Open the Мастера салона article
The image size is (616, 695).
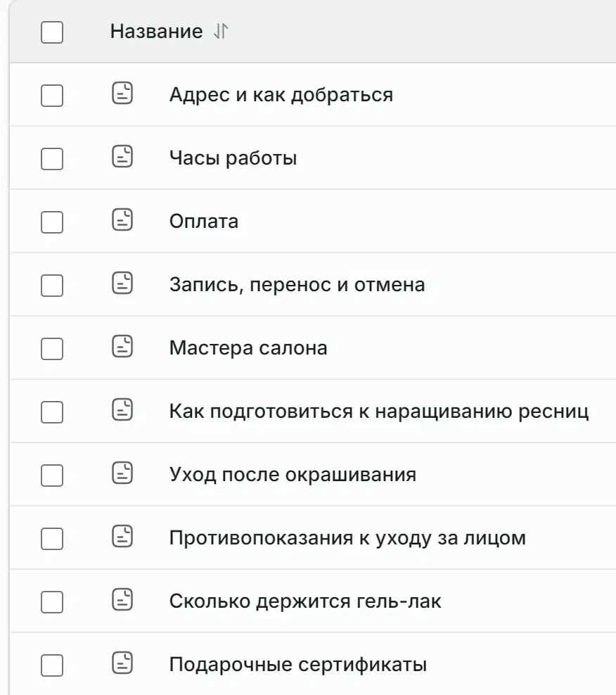(248, 348)
